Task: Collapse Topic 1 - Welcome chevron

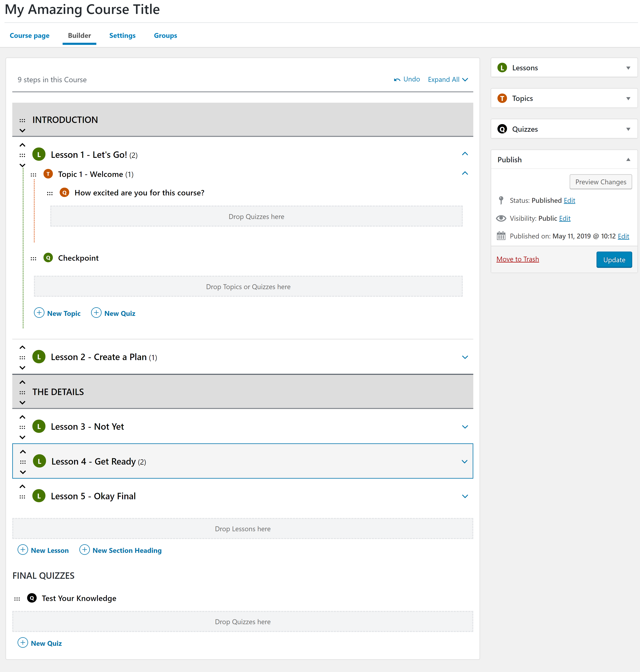Action: [x=465, y=173]
